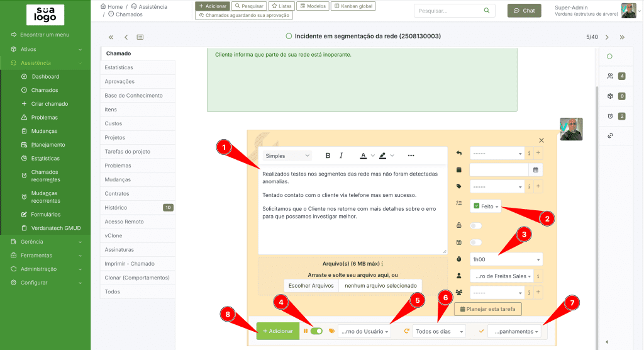
Task: Select the Base de Conhecimento tab
Action: (x=138, y=96)
